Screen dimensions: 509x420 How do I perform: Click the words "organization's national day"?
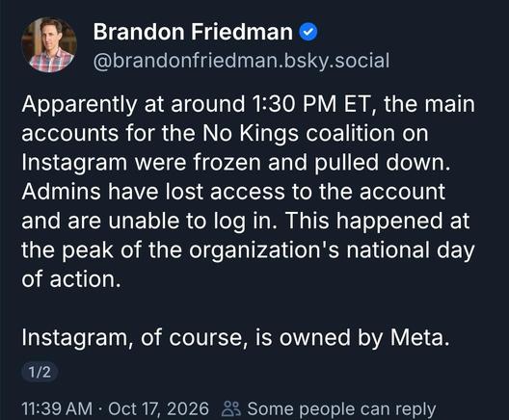tap(332, 250)
